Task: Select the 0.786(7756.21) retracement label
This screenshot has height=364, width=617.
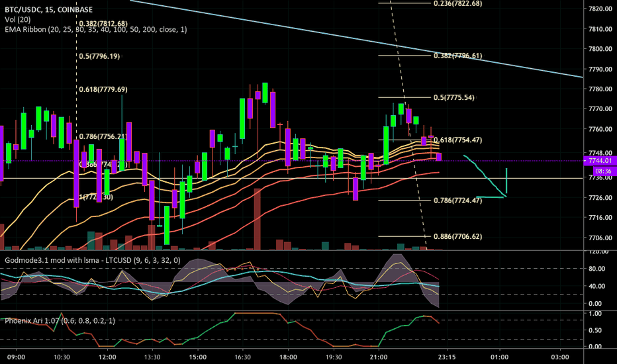Action: (x=103, y=136)
